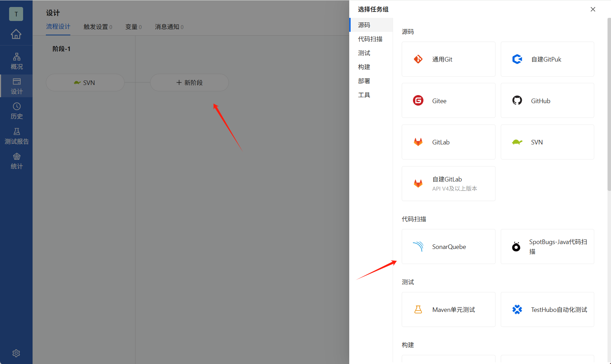The height and width of the screenshot is (364, 611).
Task: Click the 自建GitPuk logo icon
Action: pos(517,59)
